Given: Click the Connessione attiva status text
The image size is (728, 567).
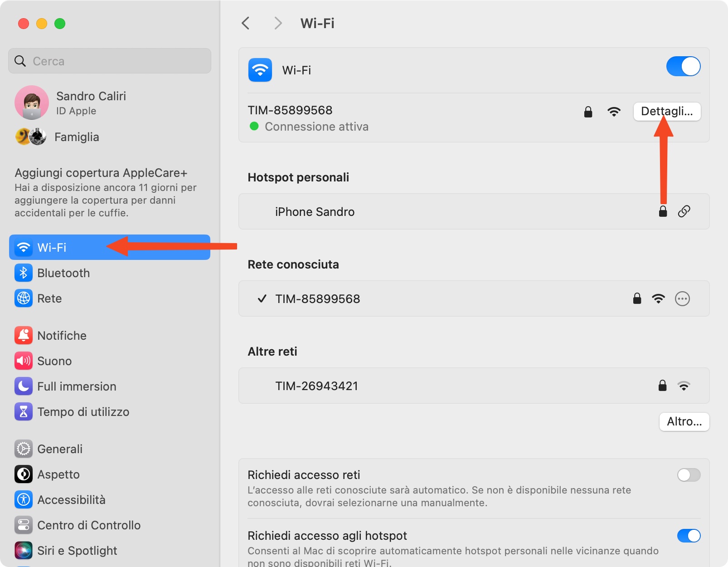Looking at the screenshot, I should pyautogui.click(x=316, y=127).
